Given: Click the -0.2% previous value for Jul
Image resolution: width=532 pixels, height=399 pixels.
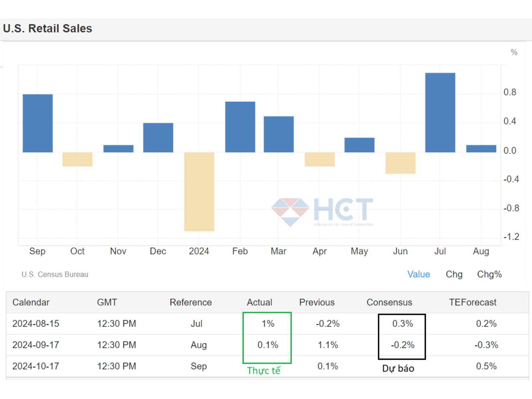Looking at the screenshot, I should click(x=328, y=324).
